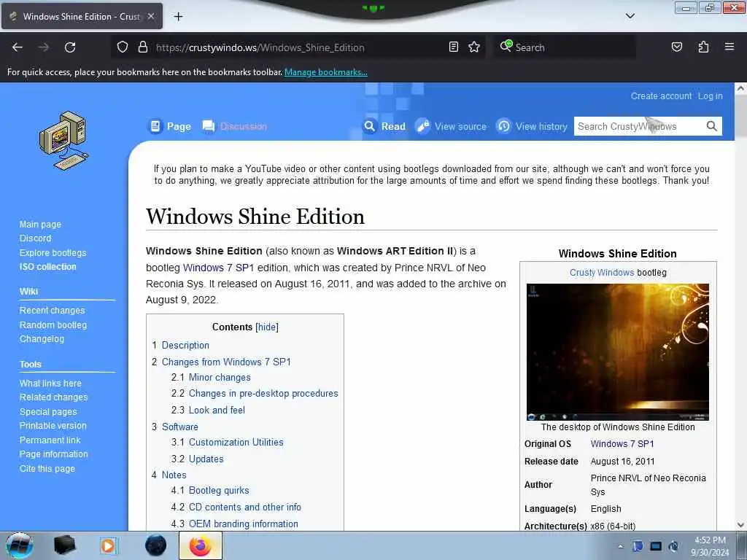
Task: Toggle reader view icon in address bar
Action: coord(454,47)
